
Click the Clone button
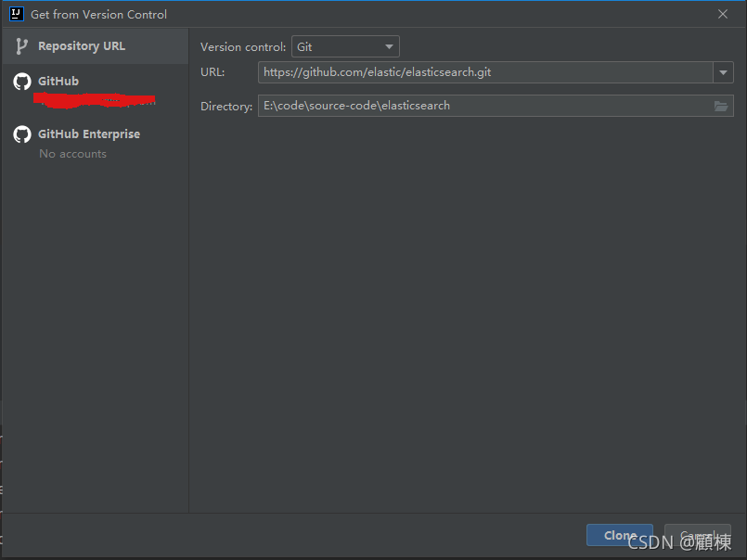pos(619,535)
